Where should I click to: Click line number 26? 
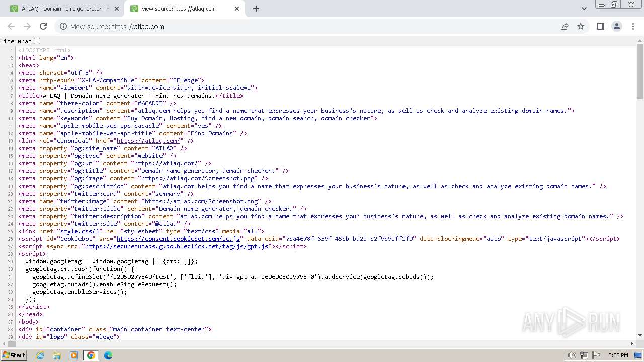point(11,239)
